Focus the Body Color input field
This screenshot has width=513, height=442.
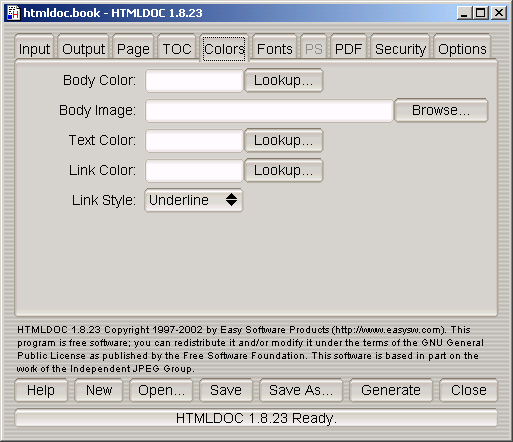pos(194,80)
